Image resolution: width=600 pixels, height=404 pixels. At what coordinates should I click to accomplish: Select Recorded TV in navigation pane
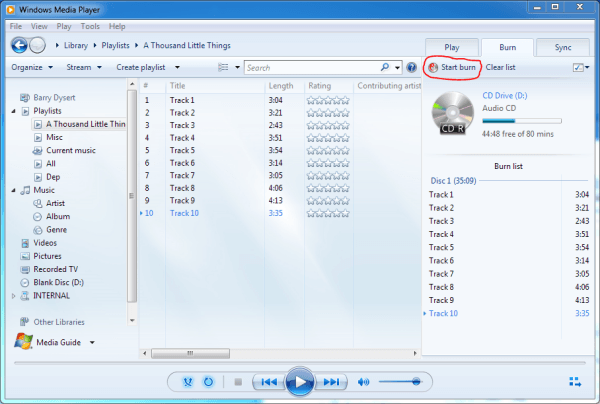coord(55,269)
